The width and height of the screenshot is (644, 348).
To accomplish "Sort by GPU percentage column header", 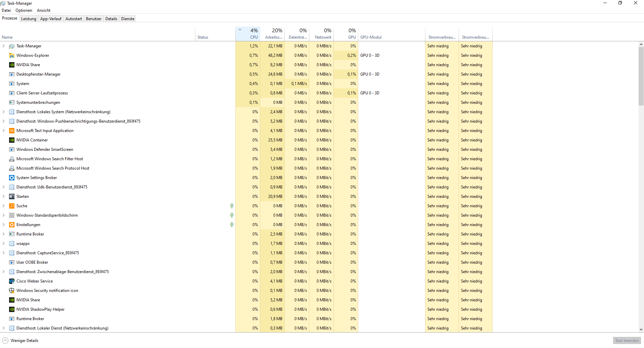I will tap(346, 34).
